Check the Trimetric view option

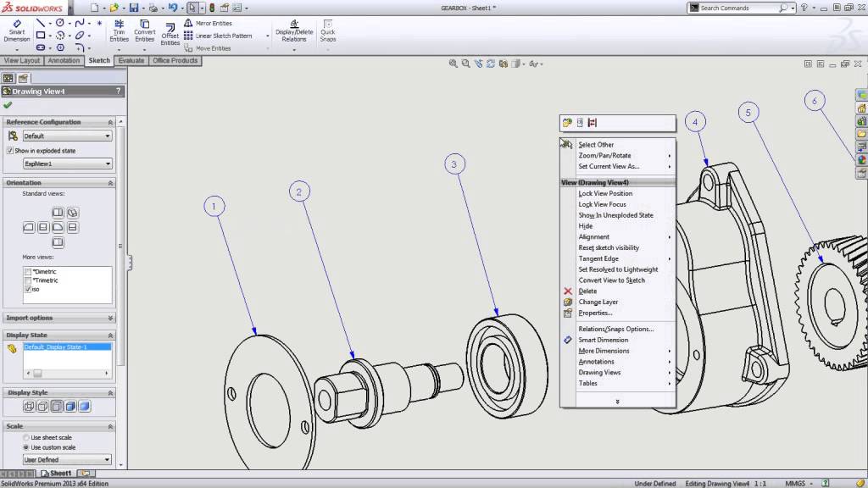(x=28, y=280)
